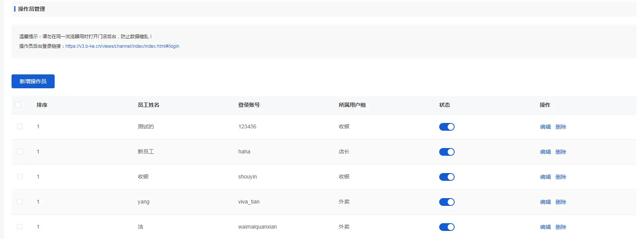Select the checkbox in the yang row

(20, 202)
